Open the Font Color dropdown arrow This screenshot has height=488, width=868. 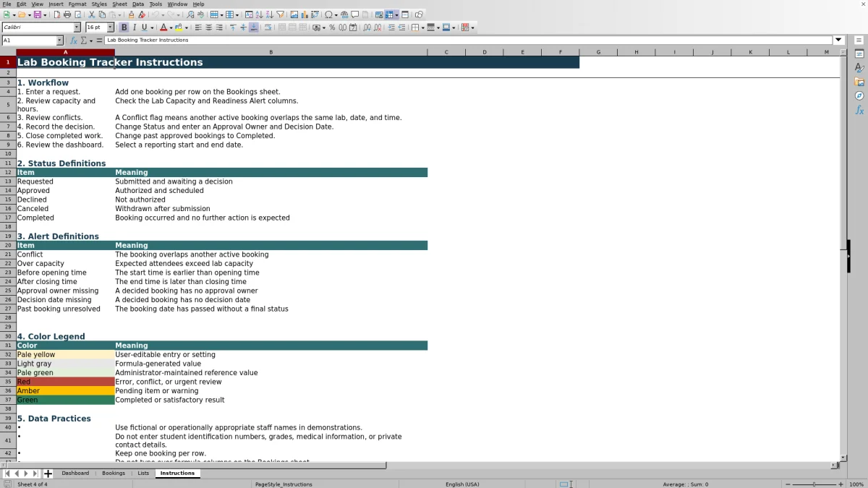[x=171, y=27]
